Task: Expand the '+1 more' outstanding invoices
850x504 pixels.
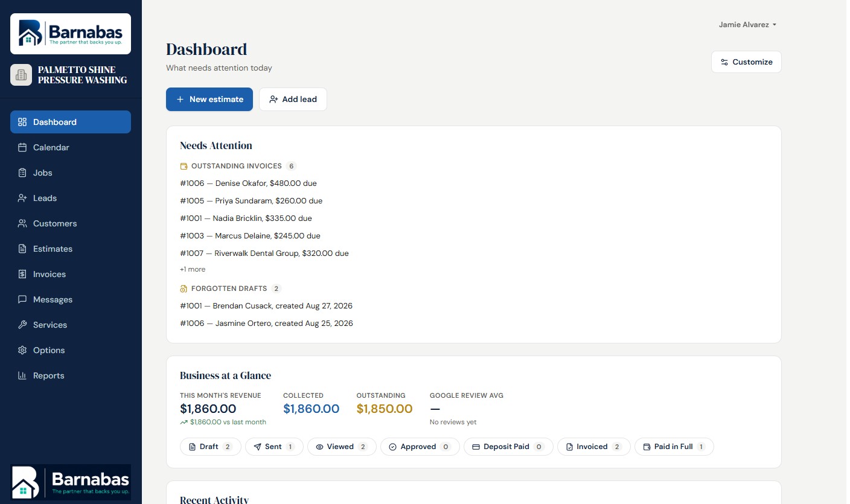Action: click(x=193, y=269)
